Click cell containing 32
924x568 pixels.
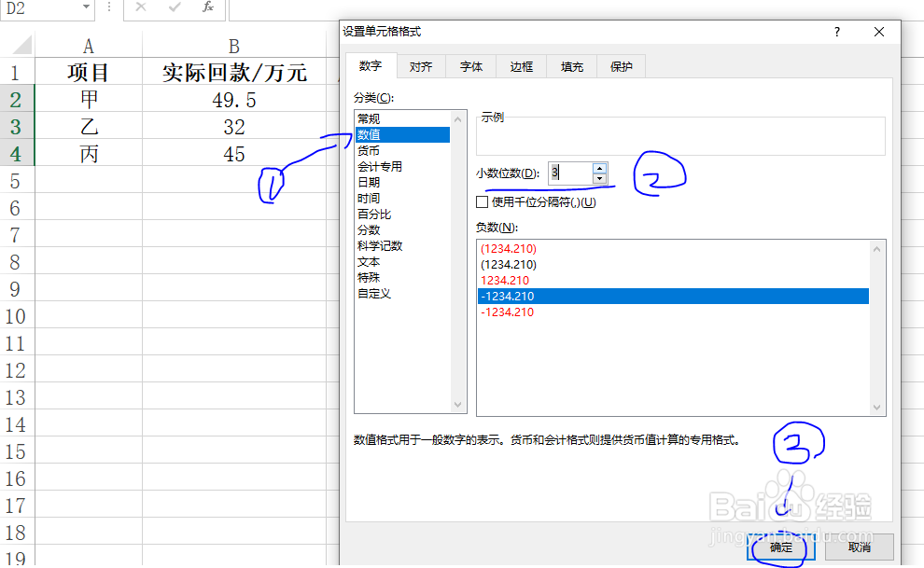coord(234,126)
